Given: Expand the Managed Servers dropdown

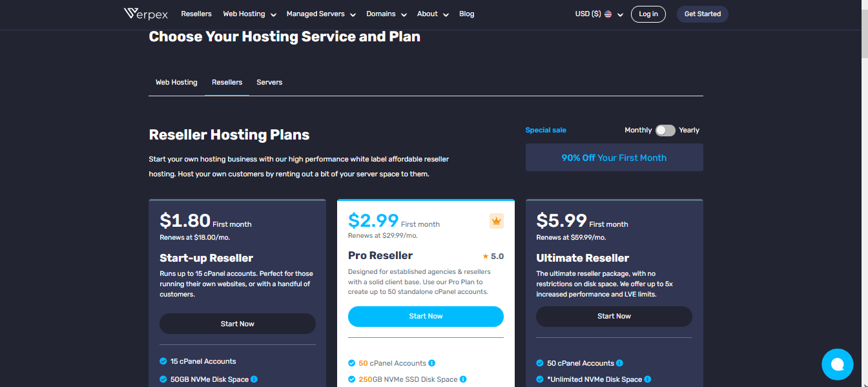Looking at the screenshot, I should coord(320,14).
